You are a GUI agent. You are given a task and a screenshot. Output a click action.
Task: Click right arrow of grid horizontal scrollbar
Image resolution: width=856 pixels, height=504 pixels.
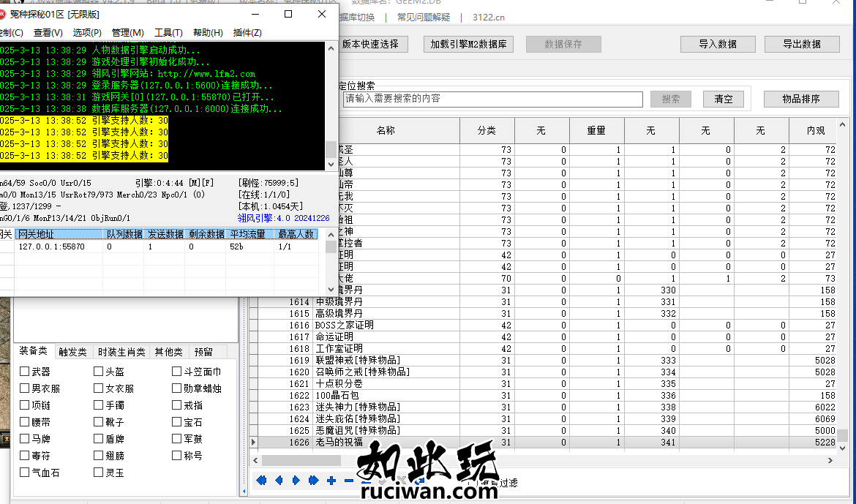(x=830, y=461)
